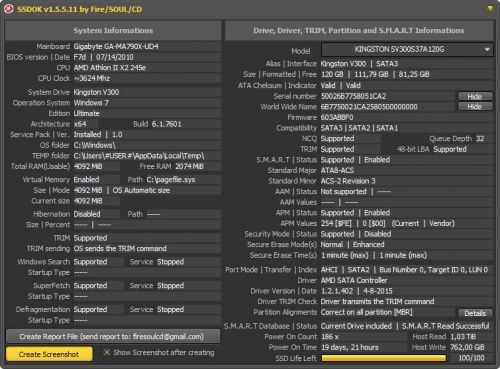
Task: Select mainboard value Gigabyte GA-MA790X-UD4
Action: tap(116, 46)
